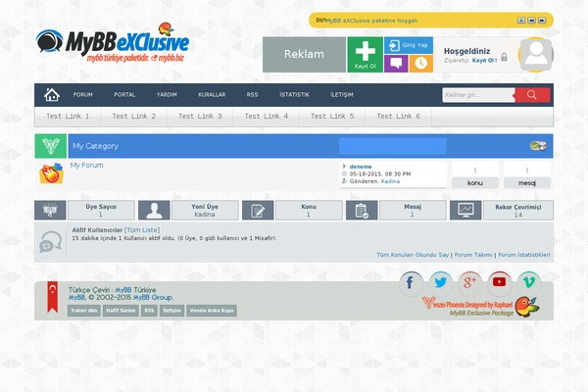The height and width of the screenshot is (392, 588).
Task: Open the Reklam ad banner
Action: click(304, 55)
